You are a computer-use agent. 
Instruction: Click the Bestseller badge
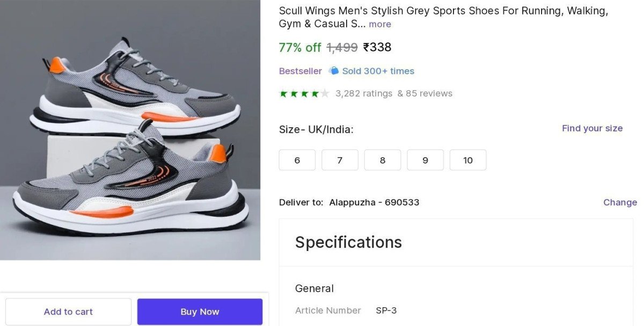click(x=301, y=71)
